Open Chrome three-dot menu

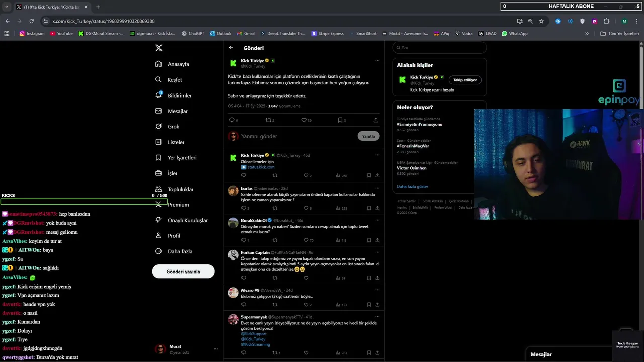[637, 21]
